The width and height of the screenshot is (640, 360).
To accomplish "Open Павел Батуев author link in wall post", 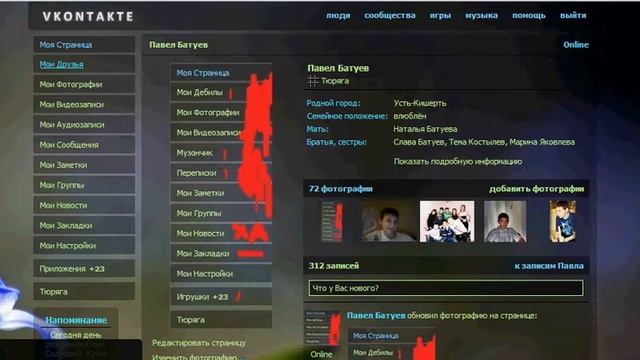I will coord(376,316).
